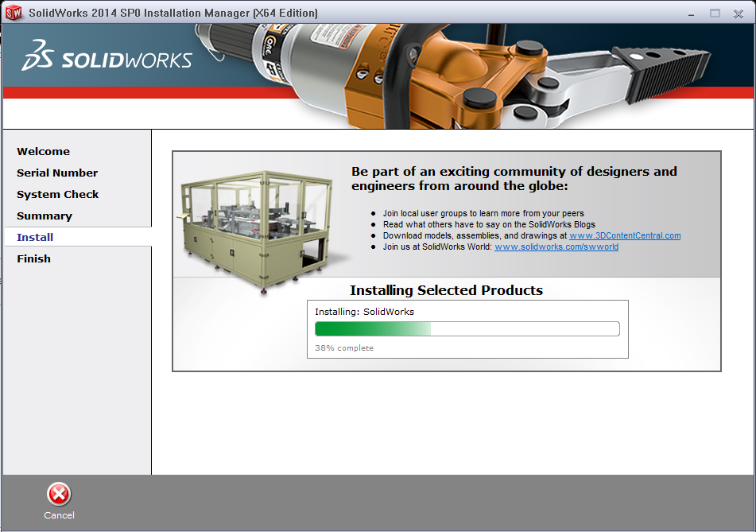Select the System Check step
Image resolution: width=756 pixels, height=532 pixels.
coord(58,194)
